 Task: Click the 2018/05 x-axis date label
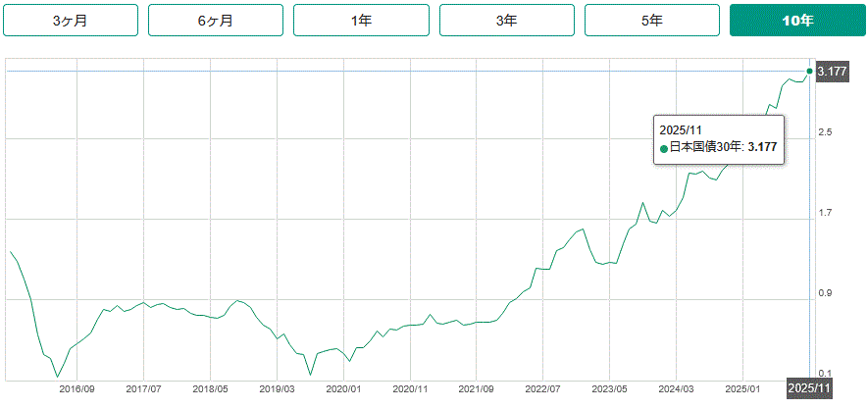tap(210, 388)
